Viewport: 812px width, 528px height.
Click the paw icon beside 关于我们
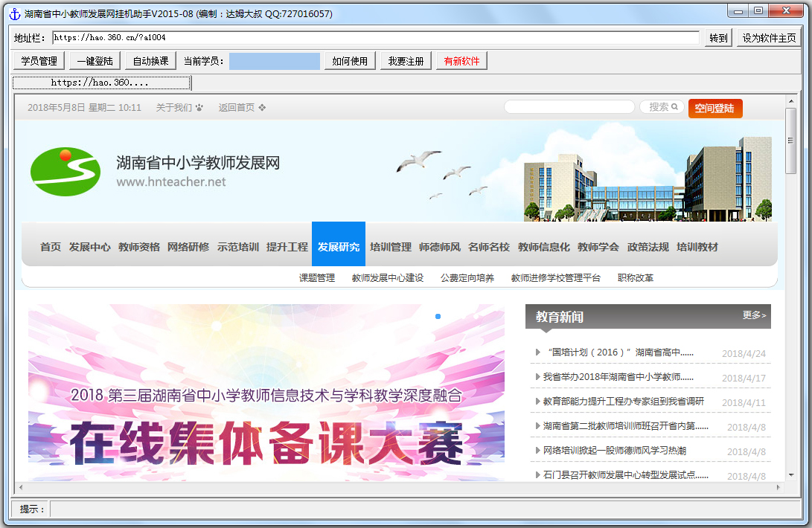click(x=199, y=108)
